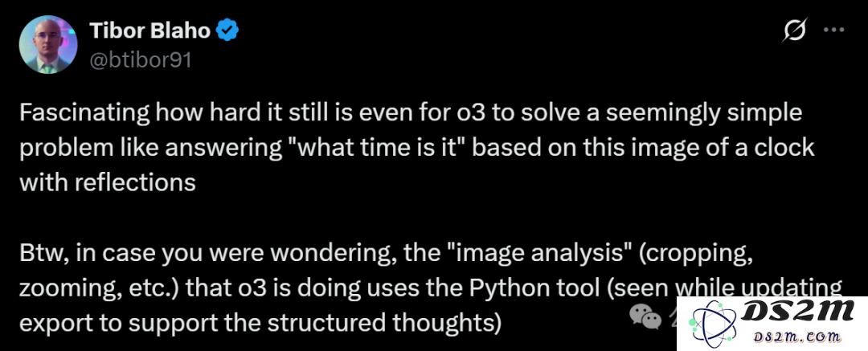Click the large DS2M logo lettering
Screen dimensions: 868x351
[x=798, y=312]
